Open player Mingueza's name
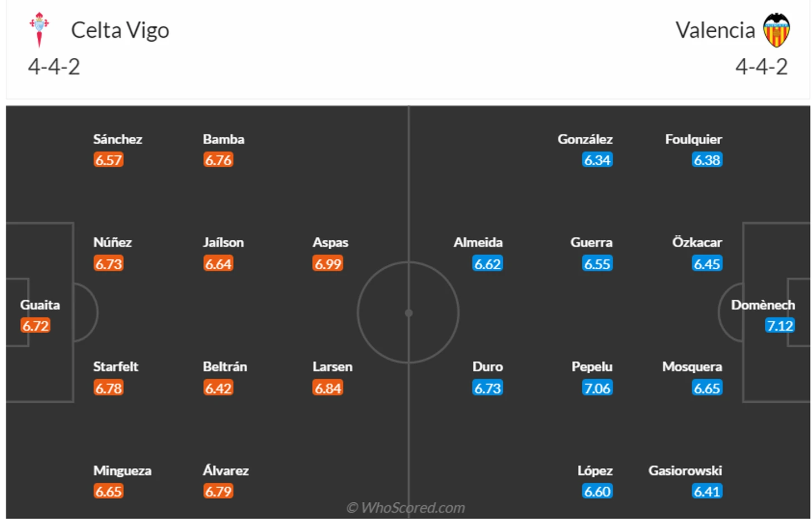This screenshot has width=812, height=519. [x=122, y=471]
